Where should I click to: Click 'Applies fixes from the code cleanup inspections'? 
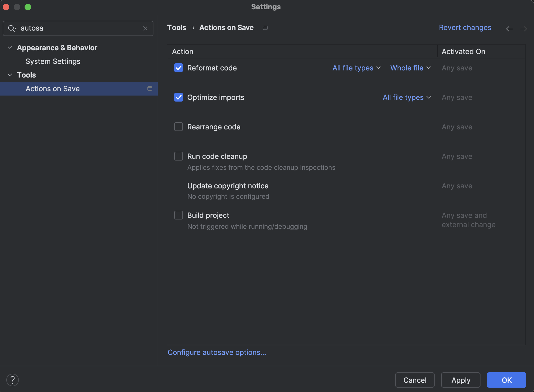[261, 167]
